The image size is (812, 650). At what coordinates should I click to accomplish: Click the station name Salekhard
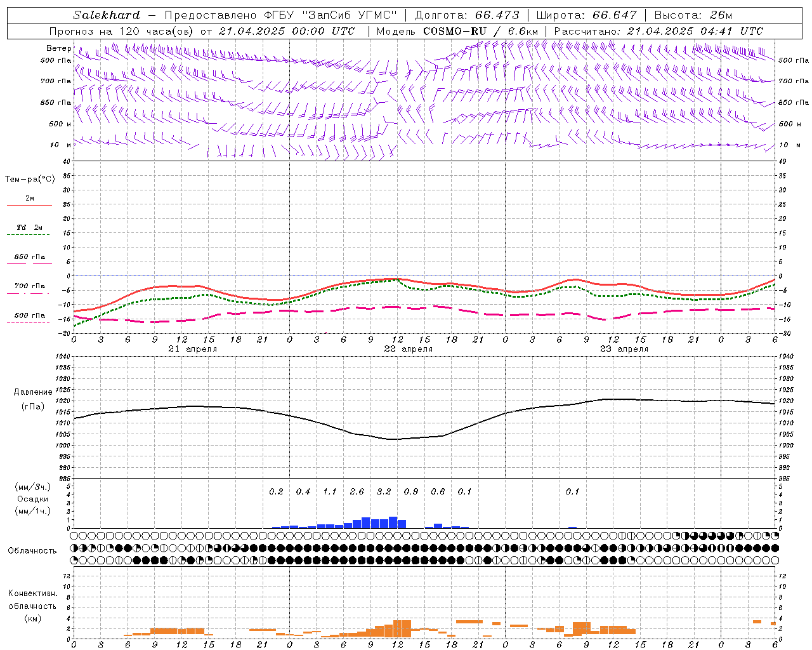point(107,15)
